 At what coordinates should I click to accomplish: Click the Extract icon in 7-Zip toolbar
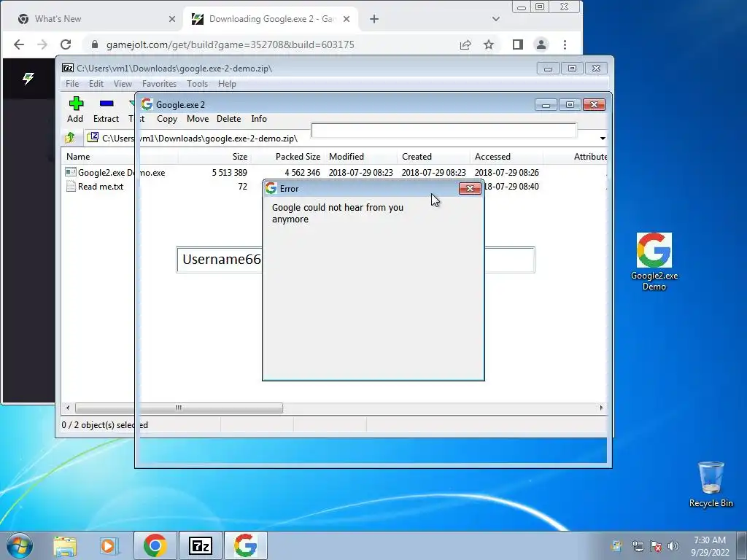pyautogui.click(x=106, y=109)
